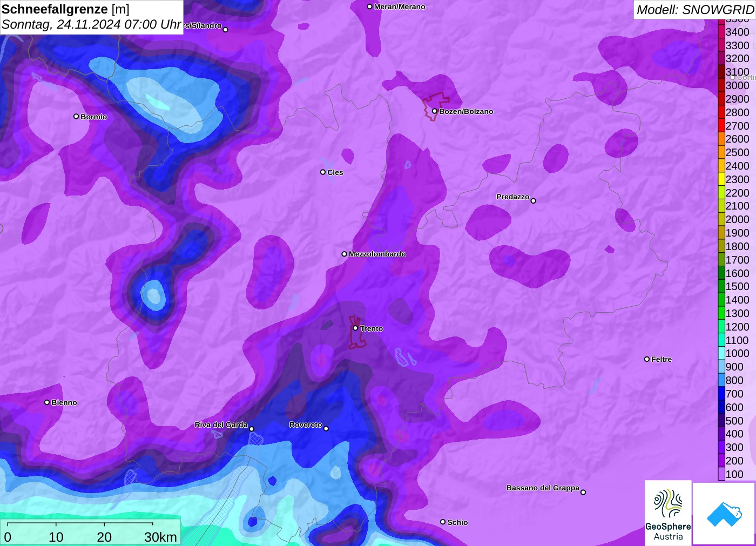Screen dimensions: 756x546
Task: Click the Feltre label text
Action: tap(661, 359)
